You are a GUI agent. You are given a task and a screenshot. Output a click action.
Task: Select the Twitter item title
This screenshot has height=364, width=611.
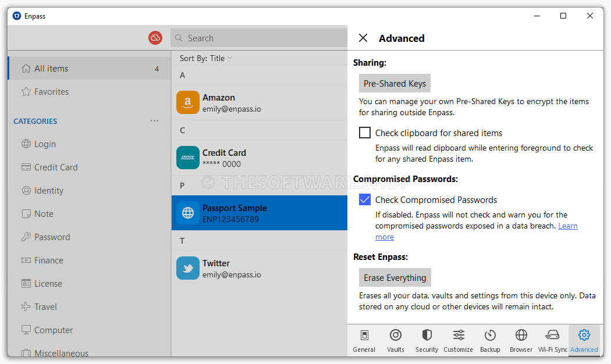click(216, 263)
